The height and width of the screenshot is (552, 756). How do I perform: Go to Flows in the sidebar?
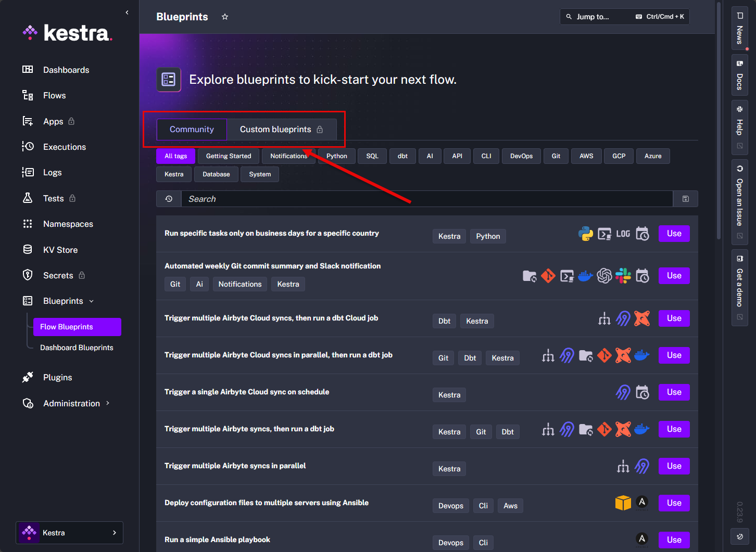tap(55, 95)
